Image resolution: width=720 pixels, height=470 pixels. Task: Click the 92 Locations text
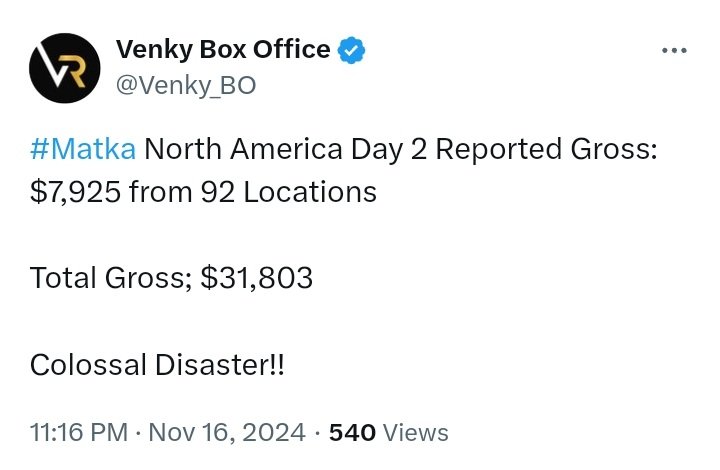coord(289,192)
